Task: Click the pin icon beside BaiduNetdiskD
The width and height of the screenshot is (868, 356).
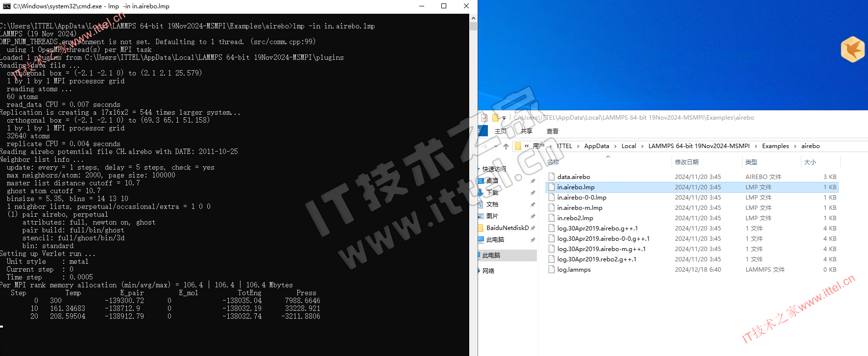Action: 532,228
